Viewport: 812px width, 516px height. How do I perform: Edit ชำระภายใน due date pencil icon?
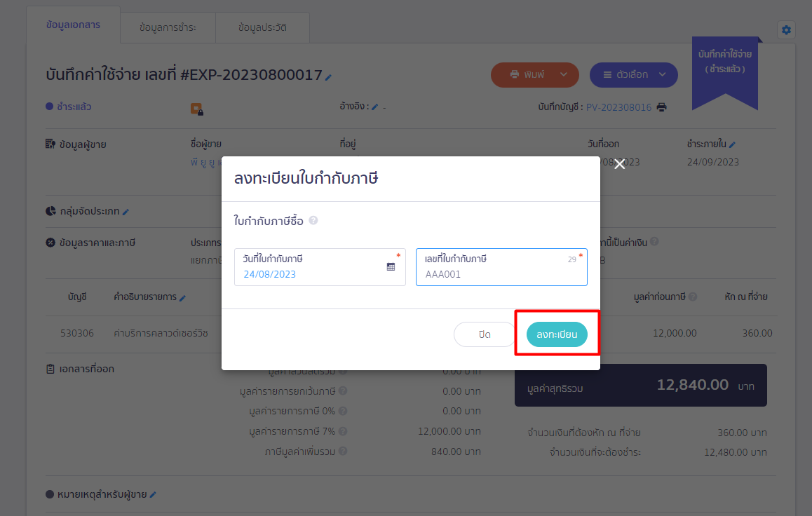point(732,144)
